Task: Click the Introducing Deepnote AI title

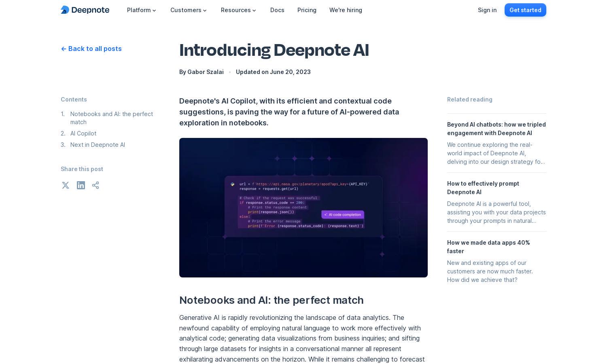Action: pyautogui.click(x=274, y=50)
